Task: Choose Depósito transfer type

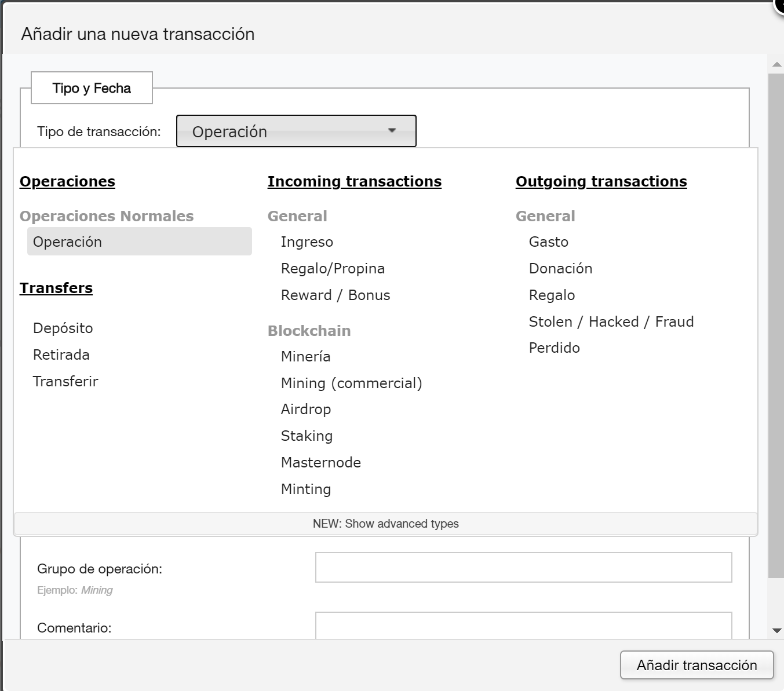Action: 63,328
